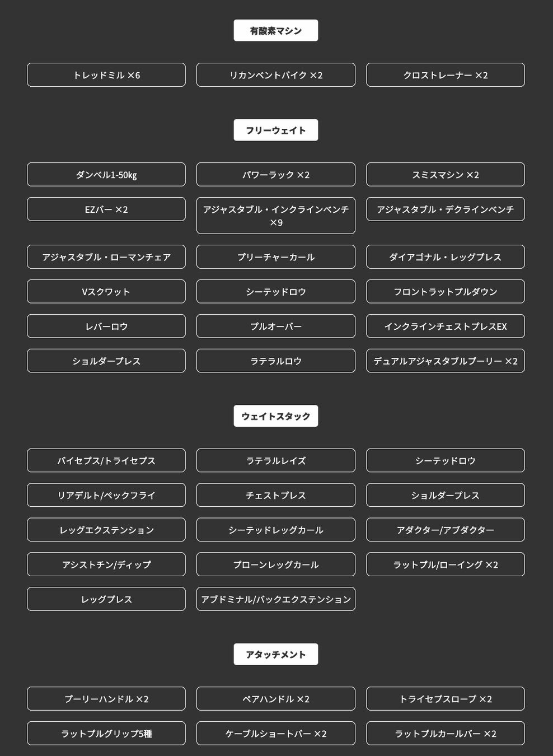This screenshot has height=756, width=553.
Task: Select the Vスクワット item
Action: [x=106, y=292]
